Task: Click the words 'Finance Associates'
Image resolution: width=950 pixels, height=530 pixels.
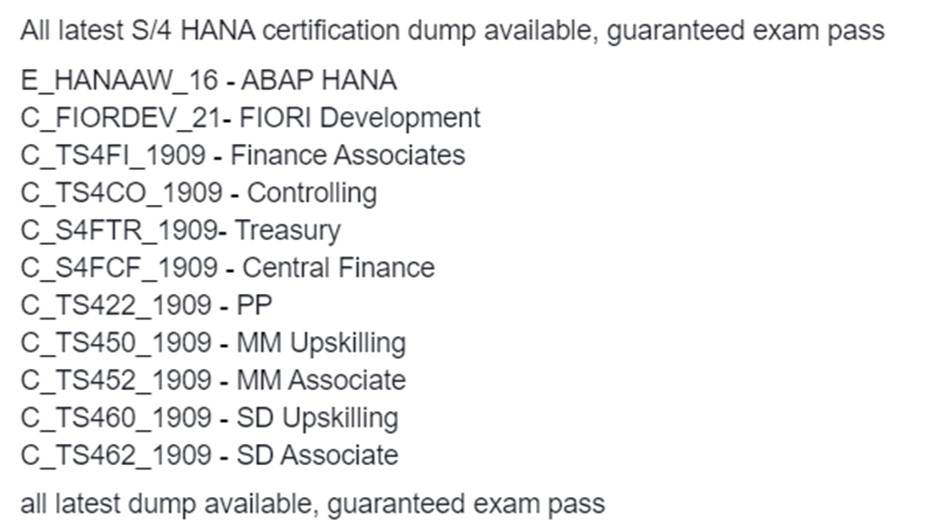Action: pyautogui.click(x=348, y=156)
